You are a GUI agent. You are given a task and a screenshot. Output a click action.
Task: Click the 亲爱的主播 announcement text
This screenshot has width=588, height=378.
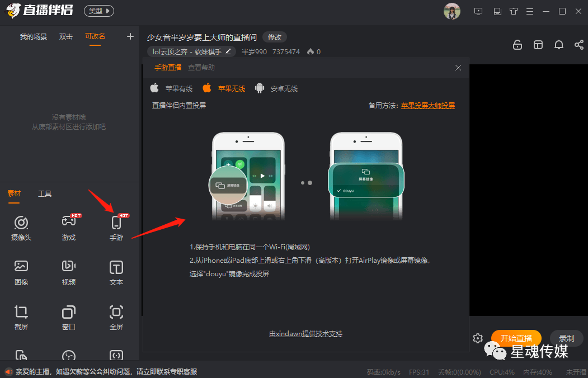(x=106, y=372)
